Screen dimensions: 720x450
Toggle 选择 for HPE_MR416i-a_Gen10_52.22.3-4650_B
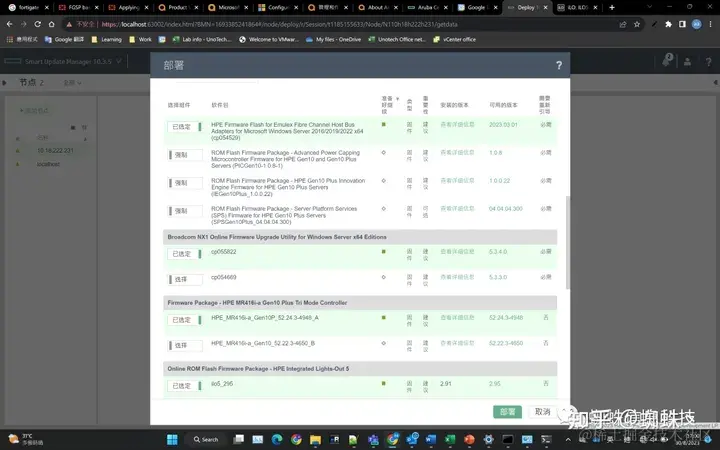tap(185, 345)
